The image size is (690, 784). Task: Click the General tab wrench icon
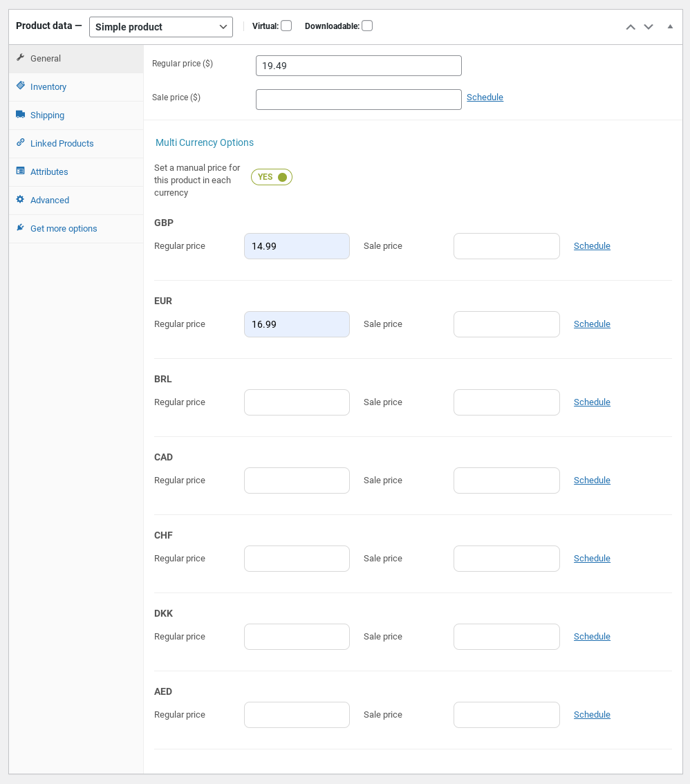(x=21, y=57)
